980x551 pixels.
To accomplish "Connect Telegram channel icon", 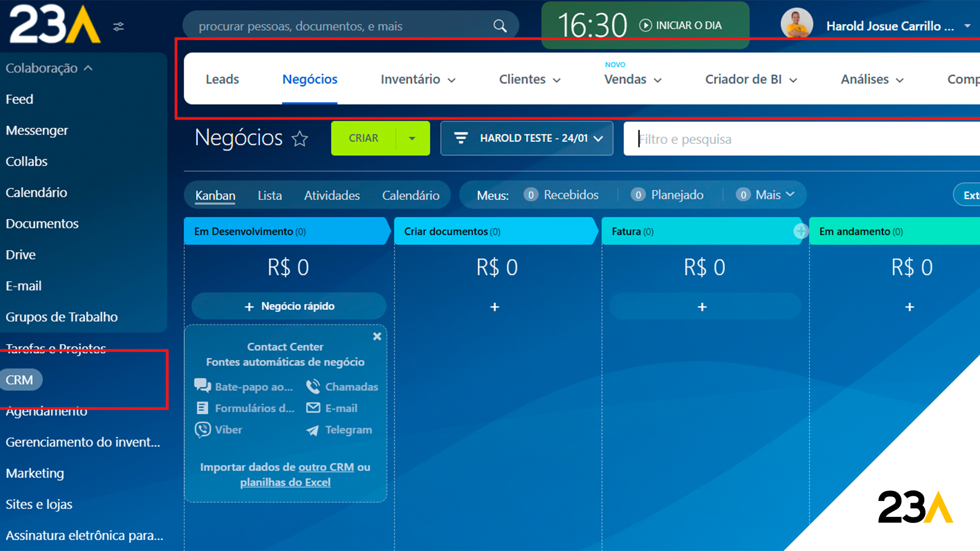I will click(x=312, y=431).
